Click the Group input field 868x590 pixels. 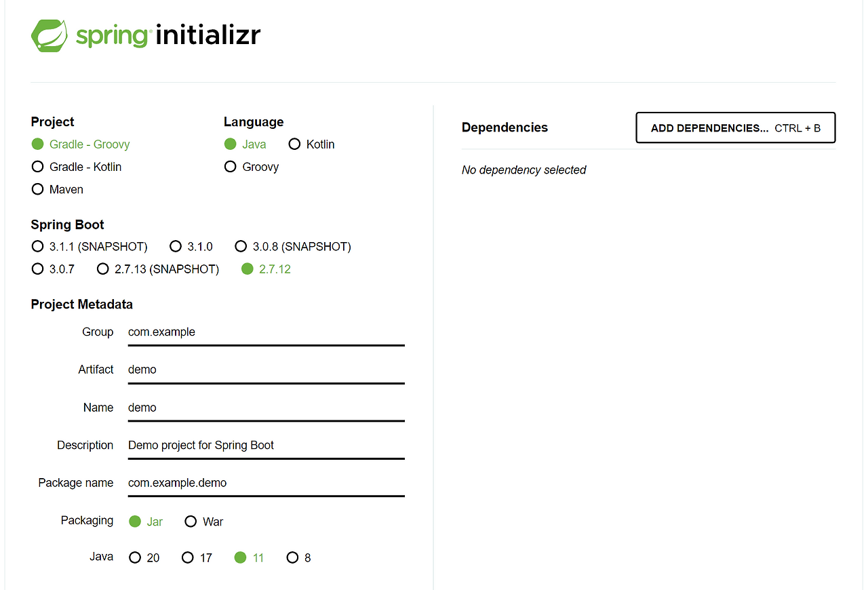point(264,332)
